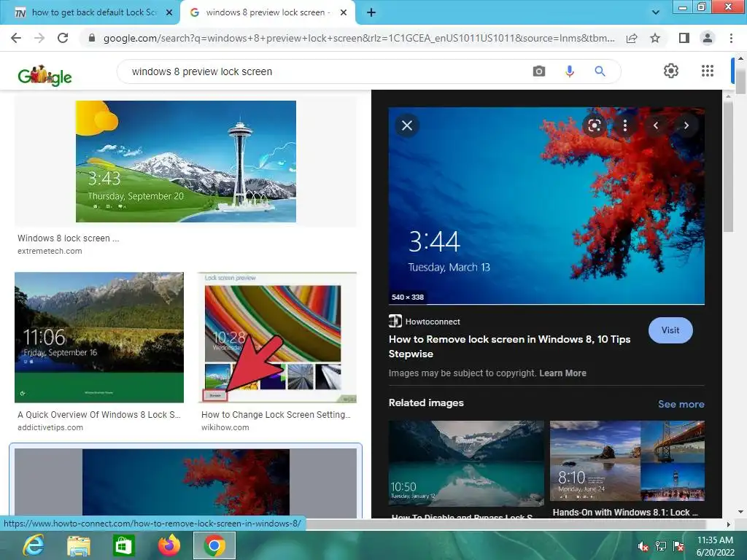
Task: Open Google quick settings gear
Action: click(x=671, y=71)
